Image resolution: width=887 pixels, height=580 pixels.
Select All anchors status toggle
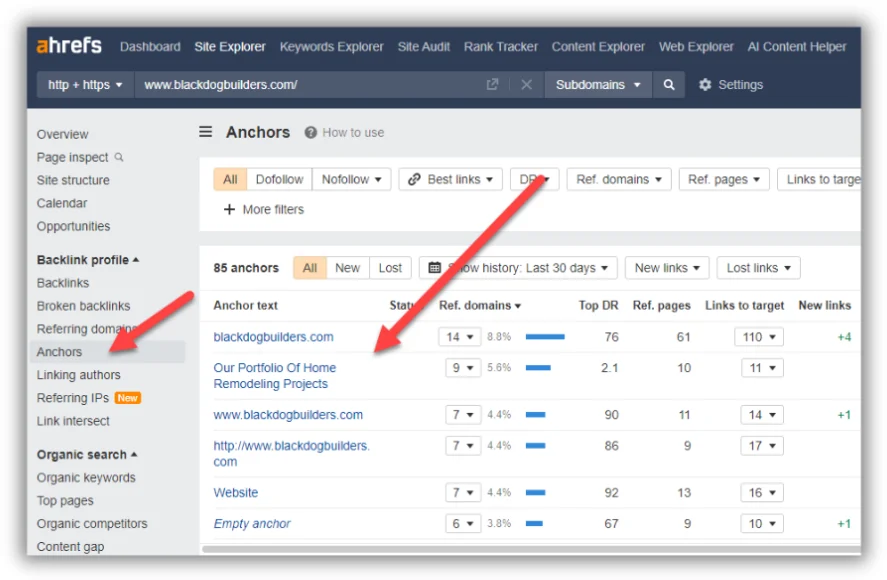point(309,268)
